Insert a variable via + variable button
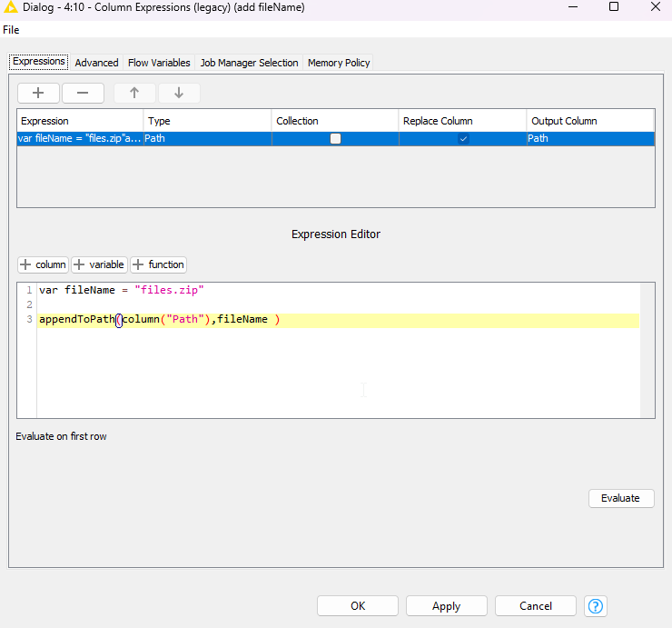 pyautogui.click(x=99, y=264)
